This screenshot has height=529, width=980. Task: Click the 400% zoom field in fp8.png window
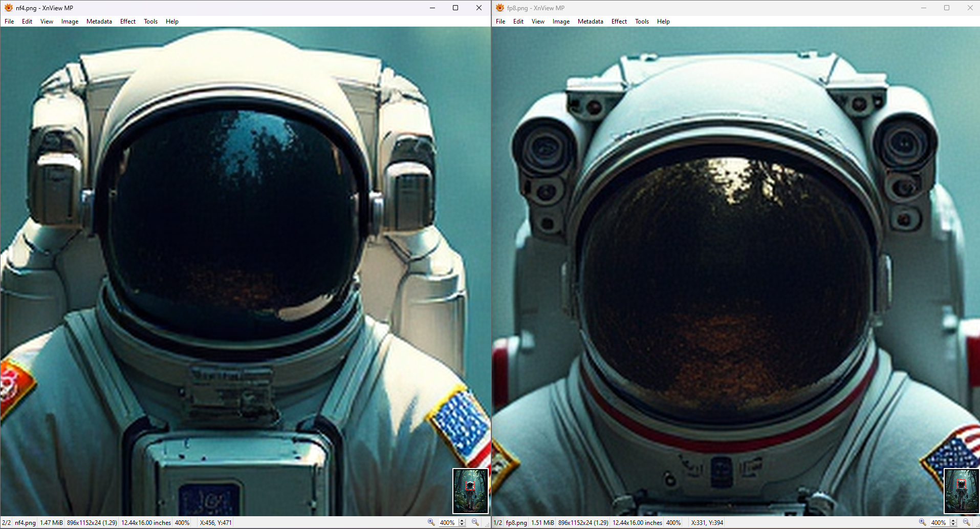(939, 523)
